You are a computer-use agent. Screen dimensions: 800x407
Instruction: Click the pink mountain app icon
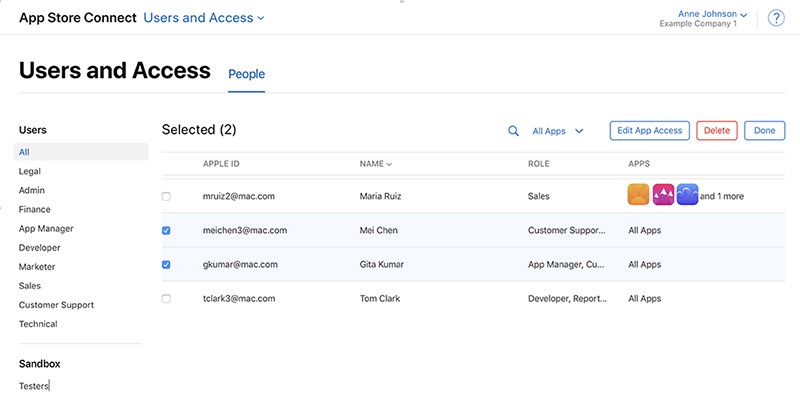point(663,195)
